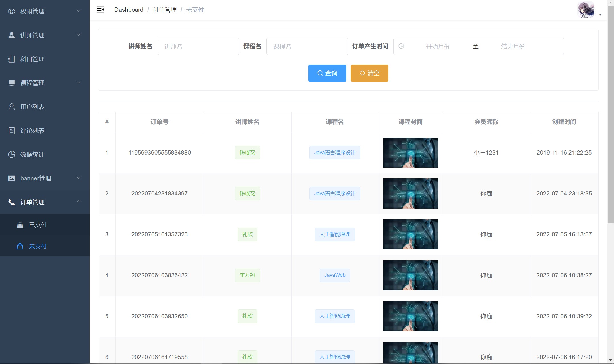Image resolution: width=614 pixels, height=364 pixels.
Task: Go to 订单管理 breadcrumb link
Action: [x=165, y=10]
